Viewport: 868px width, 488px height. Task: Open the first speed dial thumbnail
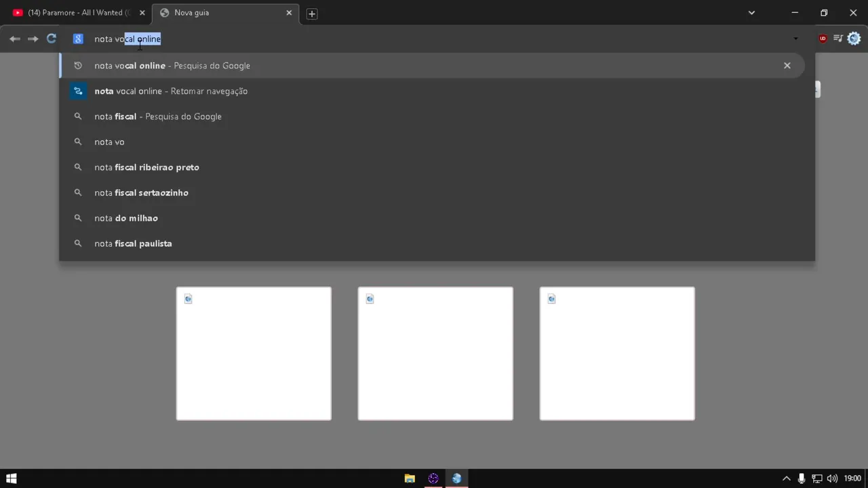click(x=254, y=354)
